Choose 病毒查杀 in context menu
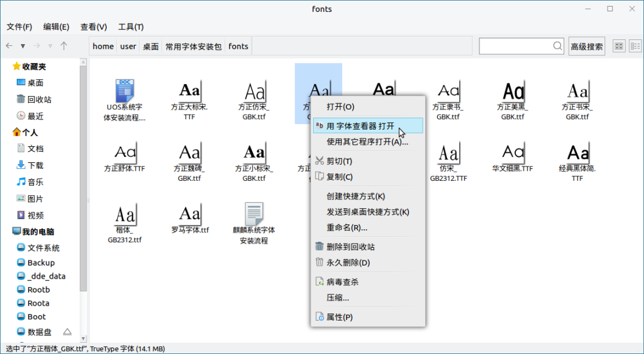The image size is (644, 354). click(368, 282)
